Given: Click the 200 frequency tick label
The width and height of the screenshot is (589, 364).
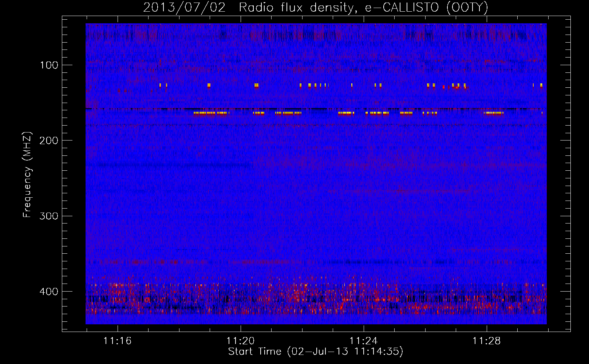Looking at the screenshot, I should pos(49,141).
